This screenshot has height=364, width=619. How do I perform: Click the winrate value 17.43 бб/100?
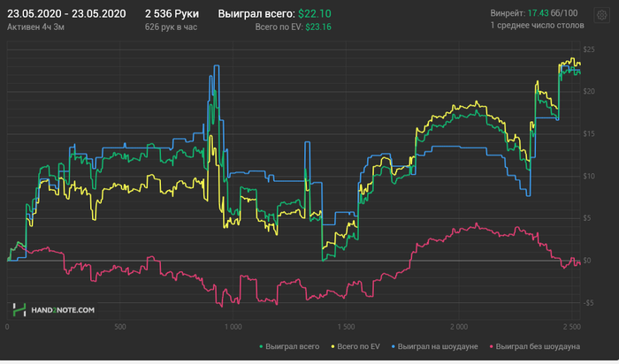(553, 13)
